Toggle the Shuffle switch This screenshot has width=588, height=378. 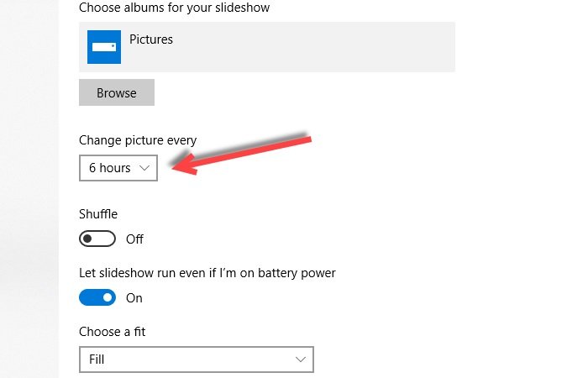(97, 239)
